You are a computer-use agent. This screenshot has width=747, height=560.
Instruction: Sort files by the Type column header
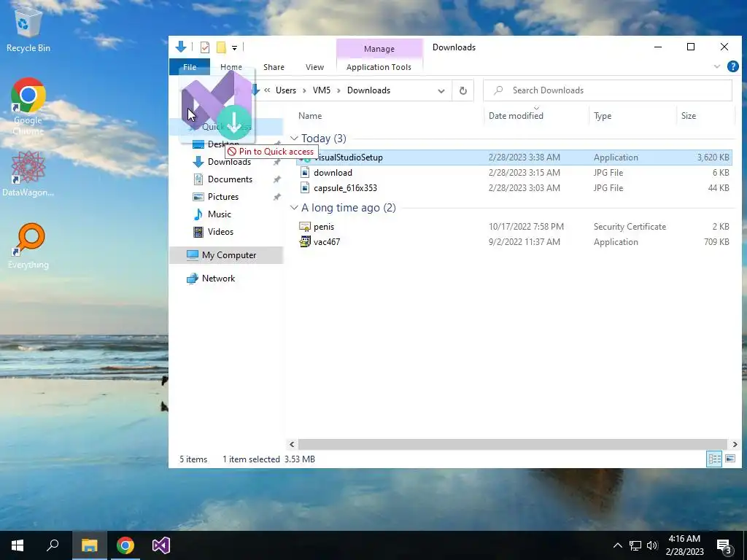603,116
